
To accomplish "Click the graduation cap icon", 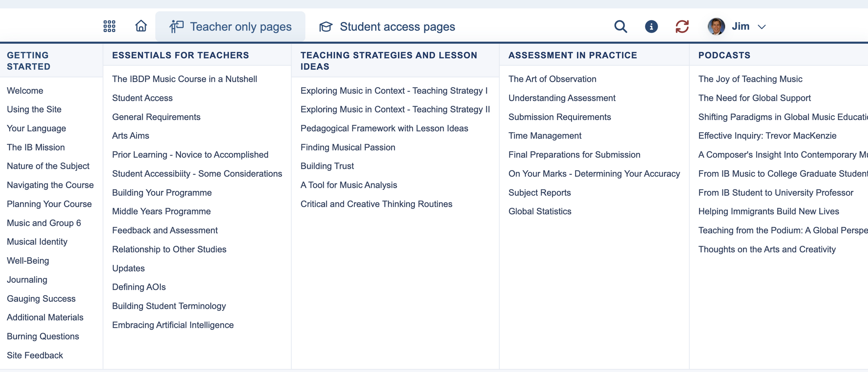I will [x=326, y=26].
